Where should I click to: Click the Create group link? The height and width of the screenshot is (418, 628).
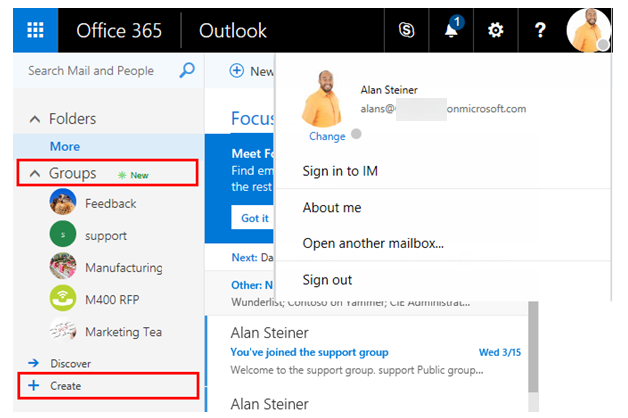(x=67, y=386)
